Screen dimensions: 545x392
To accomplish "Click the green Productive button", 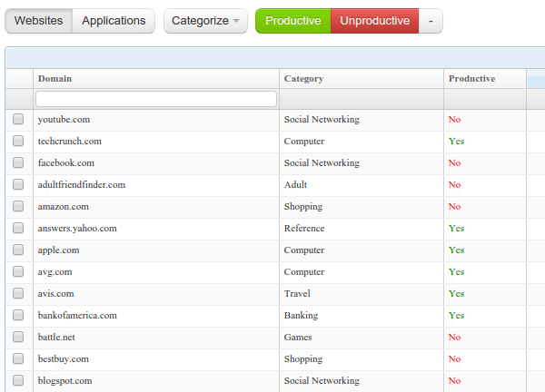I will click(293, 21).
